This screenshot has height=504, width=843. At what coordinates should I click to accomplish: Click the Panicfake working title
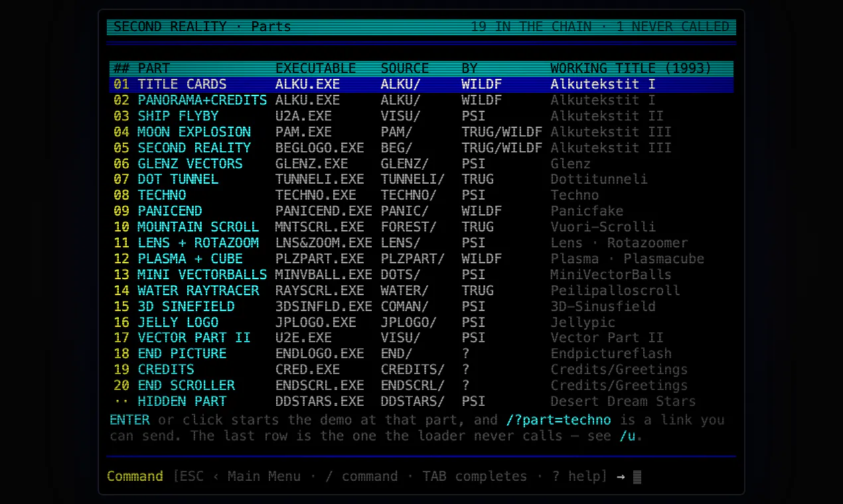point(587,211)
